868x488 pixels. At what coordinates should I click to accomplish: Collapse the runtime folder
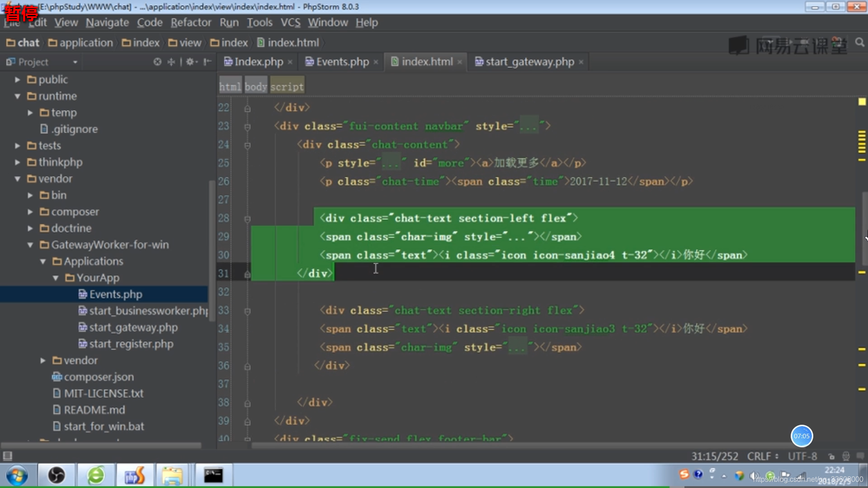pos(17,96)
